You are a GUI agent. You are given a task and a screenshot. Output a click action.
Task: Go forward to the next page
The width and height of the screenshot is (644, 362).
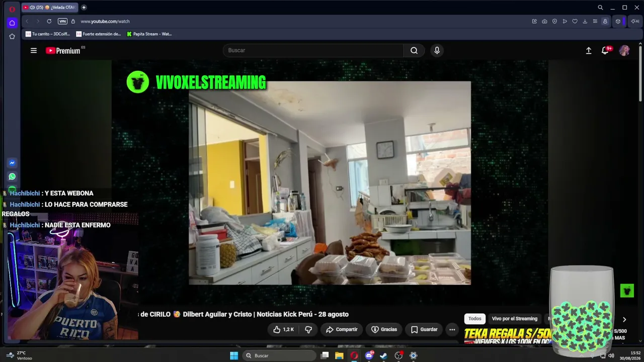coord(37,21)
